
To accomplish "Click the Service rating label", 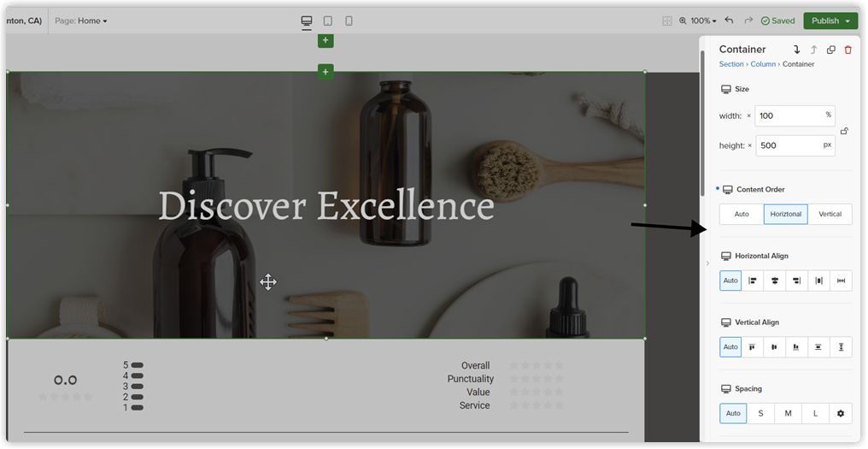I will tap(474, 405).
